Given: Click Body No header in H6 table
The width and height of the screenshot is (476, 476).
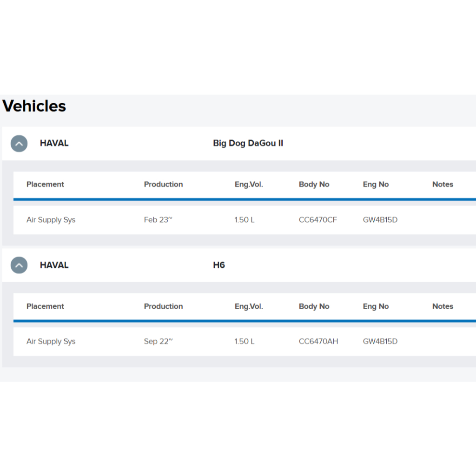Looking at the screenshot, I should click(314, 306).
